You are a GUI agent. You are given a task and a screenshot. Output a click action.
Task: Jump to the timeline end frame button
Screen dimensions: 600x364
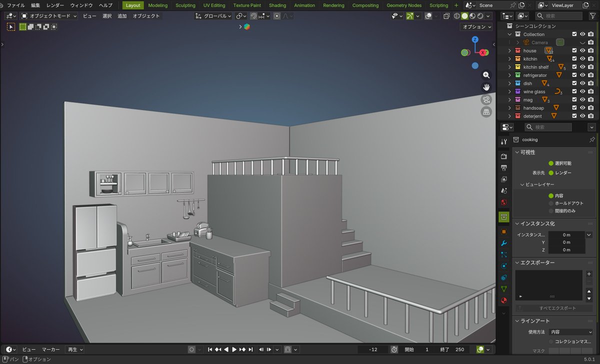pyautogui.click(x=250, y=349)
